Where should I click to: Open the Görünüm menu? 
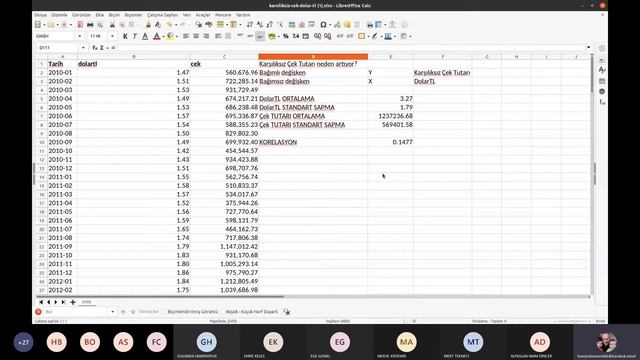[81, 15]
